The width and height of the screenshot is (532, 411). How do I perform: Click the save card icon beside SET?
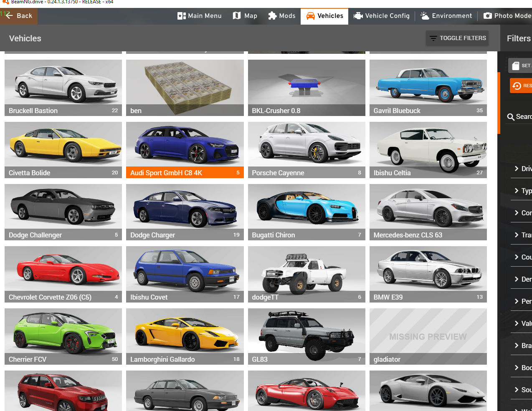click(x=516, y=66)
